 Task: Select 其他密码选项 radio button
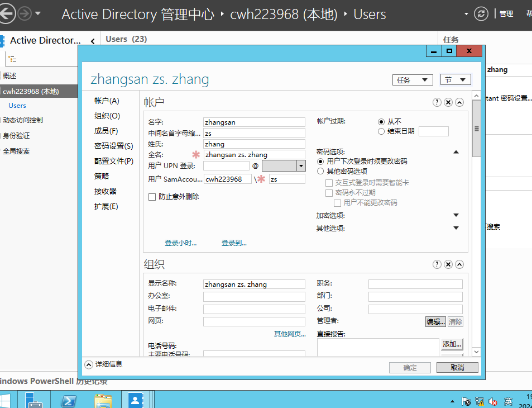tap(320, 171)
